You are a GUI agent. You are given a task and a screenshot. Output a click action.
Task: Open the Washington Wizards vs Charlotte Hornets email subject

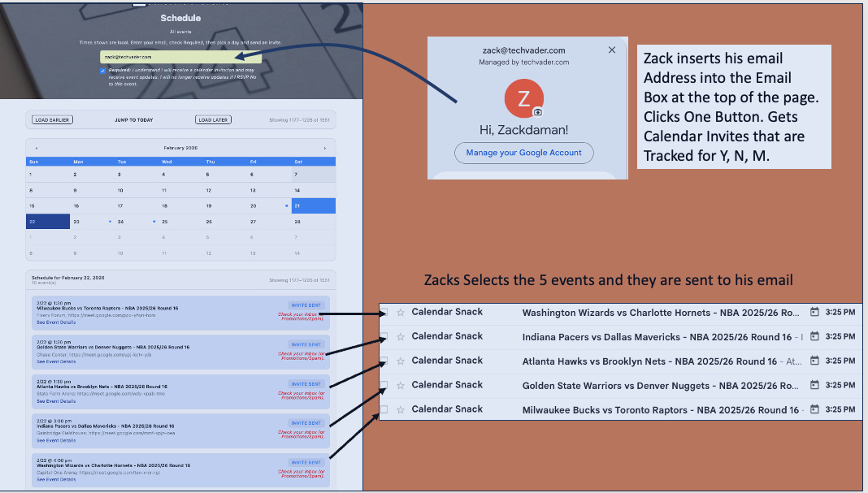pos(661,313)
